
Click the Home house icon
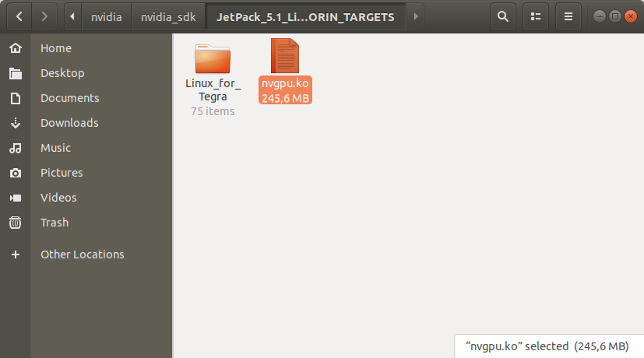point(16,48)
